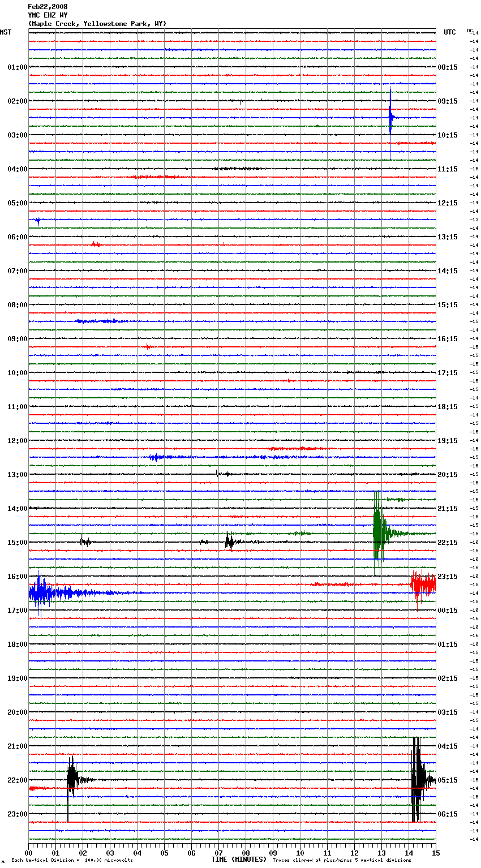Click the "Each Vertical Division = 100.00 microvolts" note
This screenshot has width=481, height=868.
(72, 860)
